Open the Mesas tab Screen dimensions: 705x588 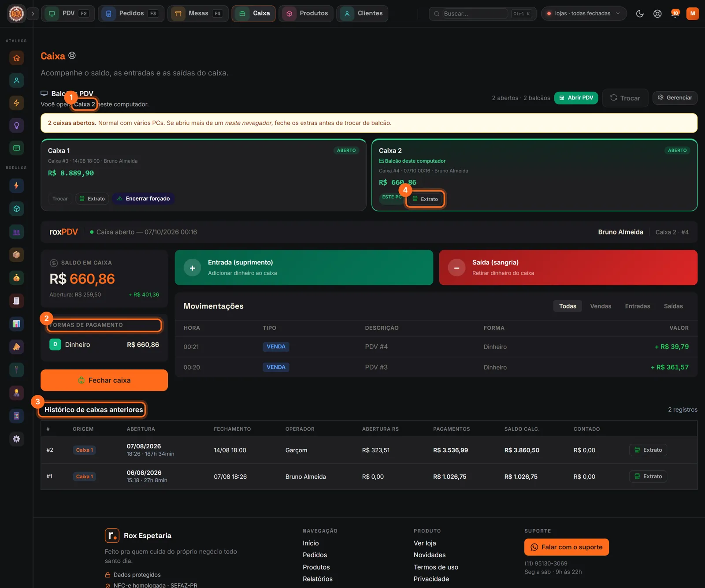tap(198, 14)
